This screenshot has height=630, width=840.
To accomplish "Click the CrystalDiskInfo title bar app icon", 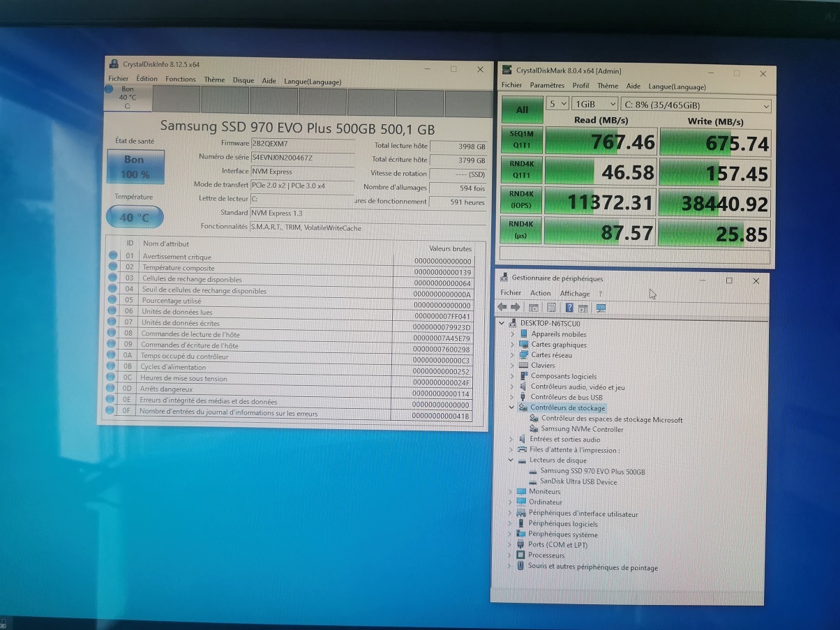I will click(x=114, y=63).
